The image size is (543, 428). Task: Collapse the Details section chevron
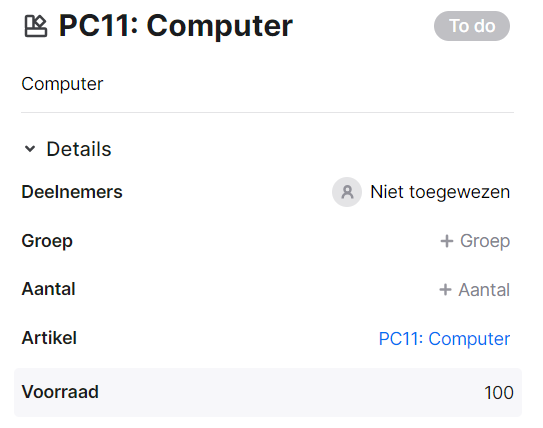point(30,149)
